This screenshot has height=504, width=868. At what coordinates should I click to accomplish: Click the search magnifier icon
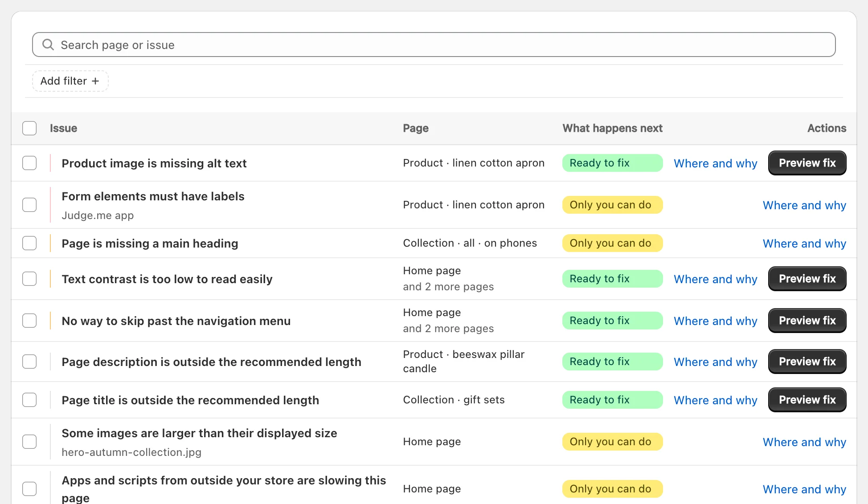48,45
